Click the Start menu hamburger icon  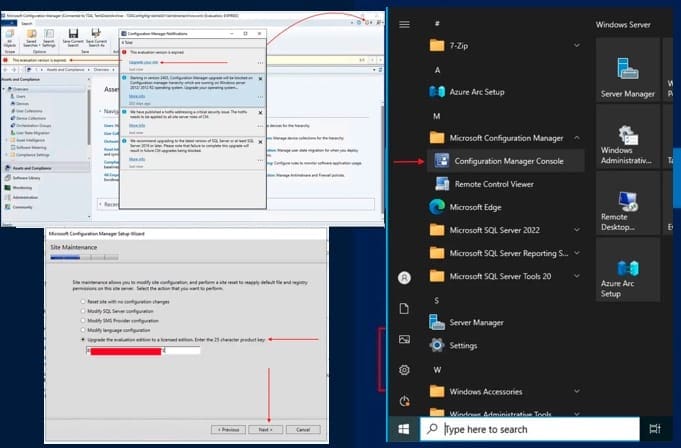404,24
